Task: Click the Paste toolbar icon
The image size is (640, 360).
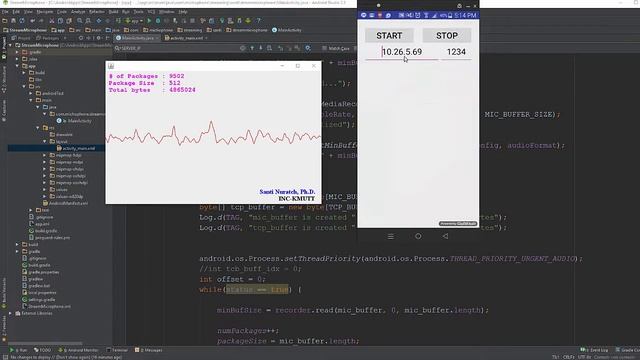Action: [x=69, y=20]
